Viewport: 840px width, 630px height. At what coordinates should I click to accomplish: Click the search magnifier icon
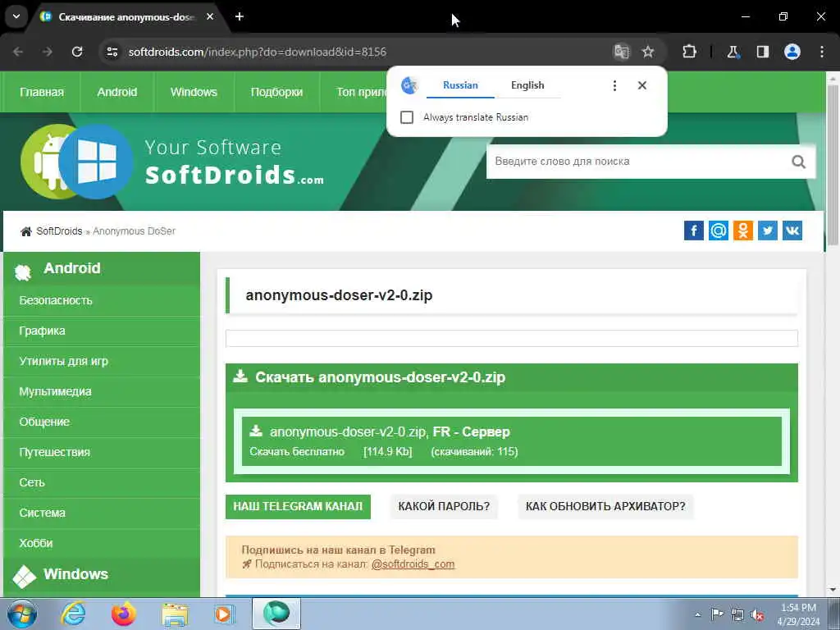point(798,162)
